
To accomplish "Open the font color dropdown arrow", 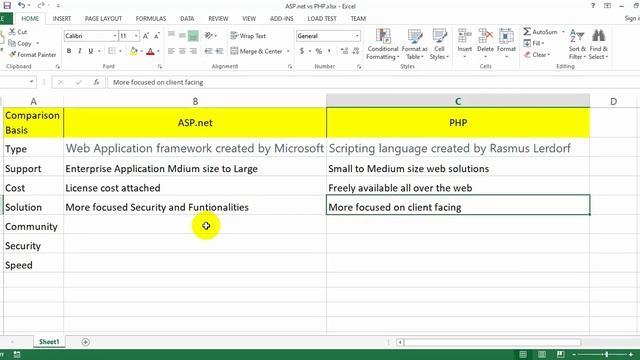I will click(x=158, y=51).
